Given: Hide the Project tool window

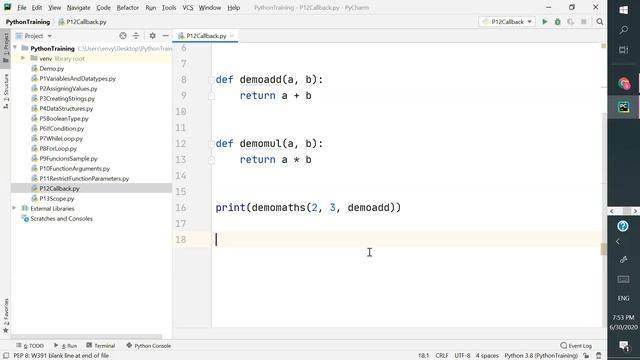Looking at the screenshot, I should 165,36.
